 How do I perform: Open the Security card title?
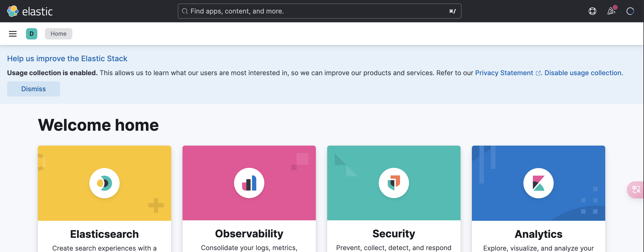click(394, 234)
